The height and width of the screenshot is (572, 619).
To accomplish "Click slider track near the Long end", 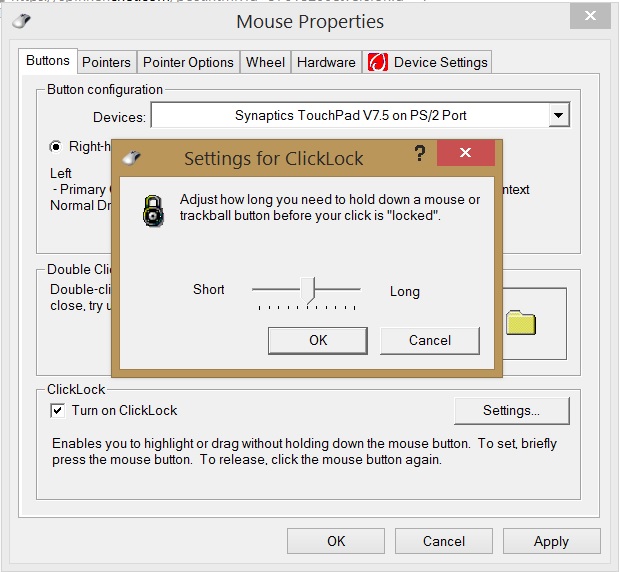I will [351, 289].
